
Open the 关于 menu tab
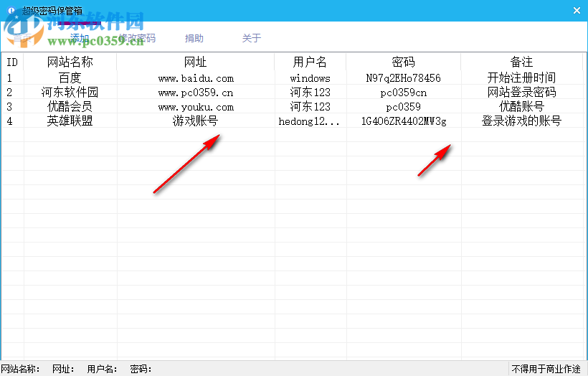[252, 38]
